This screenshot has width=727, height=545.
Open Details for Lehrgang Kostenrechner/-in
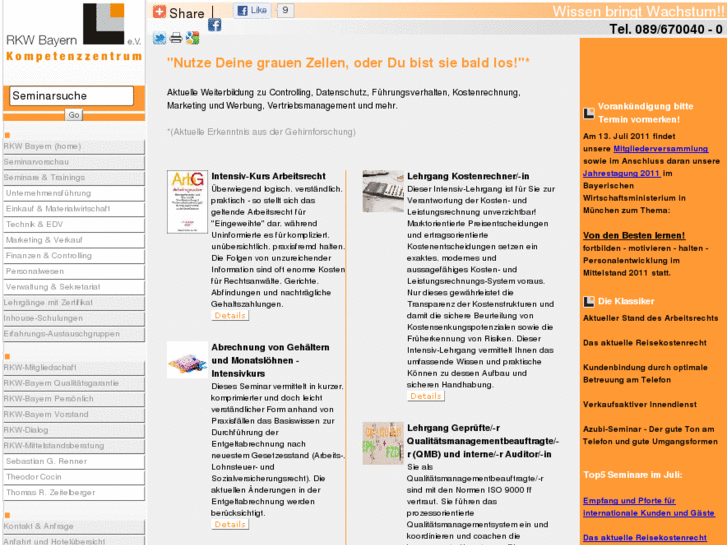pyautogui.click(x=426, y=396)
